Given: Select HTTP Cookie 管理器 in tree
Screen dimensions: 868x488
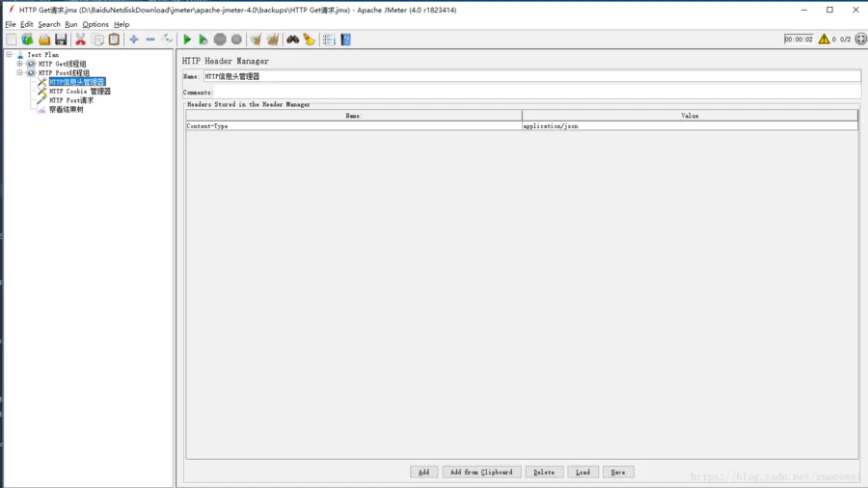Looking at the screenshot, I should coord(80,92).
